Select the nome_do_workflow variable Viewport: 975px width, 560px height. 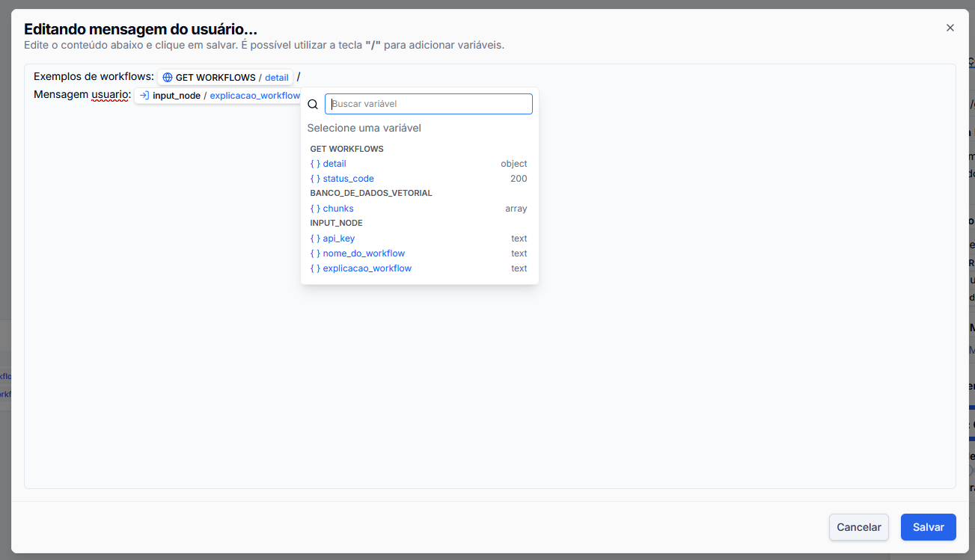coord(364,253)
